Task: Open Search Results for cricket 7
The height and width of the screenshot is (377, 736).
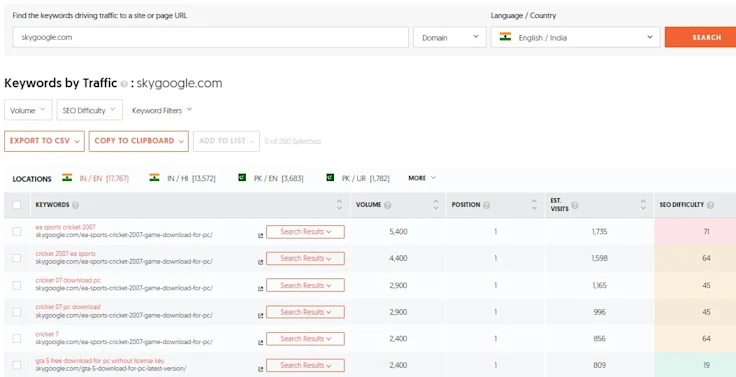Action: pyautogui.click(x=306, y=339)
